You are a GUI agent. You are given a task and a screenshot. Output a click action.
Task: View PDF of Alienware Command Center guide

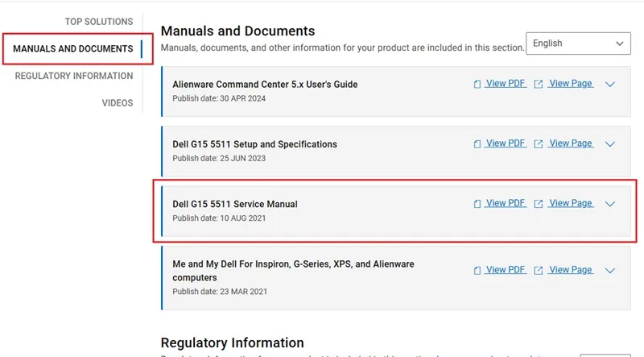coord(506,84)
